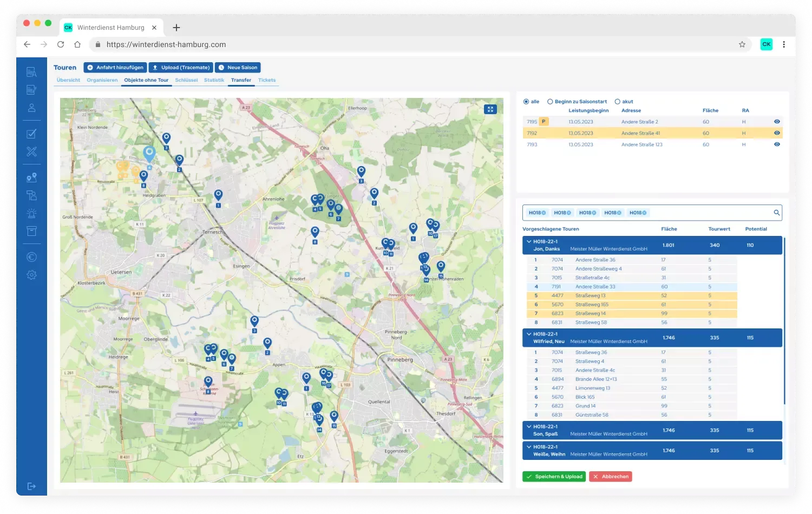Switch to the Schlüssel tab
812x514 pixels.
[186, 80]
